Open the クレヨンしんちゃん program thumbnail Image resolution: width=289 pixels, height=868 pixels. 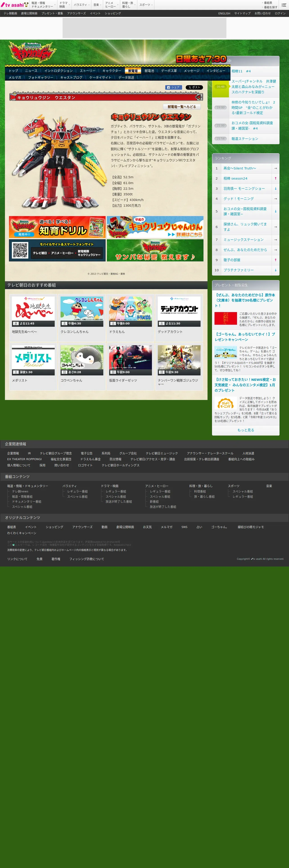tap(82, 311)
